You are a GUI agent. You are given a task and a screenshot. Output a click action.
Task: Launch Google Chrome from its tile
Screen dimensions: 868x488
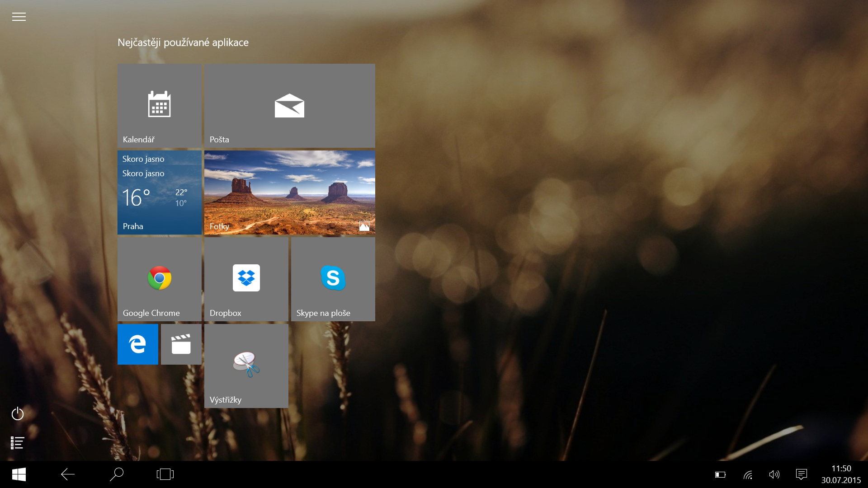[x=159, y=279]
